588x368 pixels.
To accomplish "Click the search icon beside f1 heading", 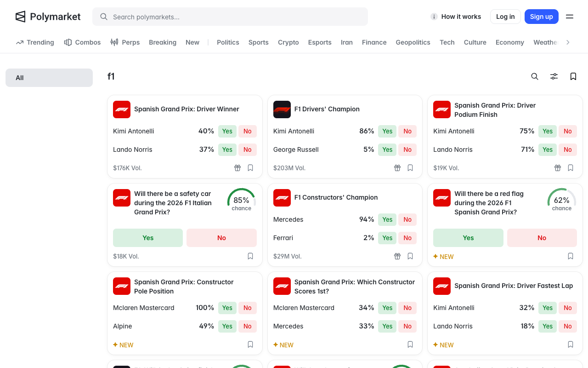I will coord(535,76).
